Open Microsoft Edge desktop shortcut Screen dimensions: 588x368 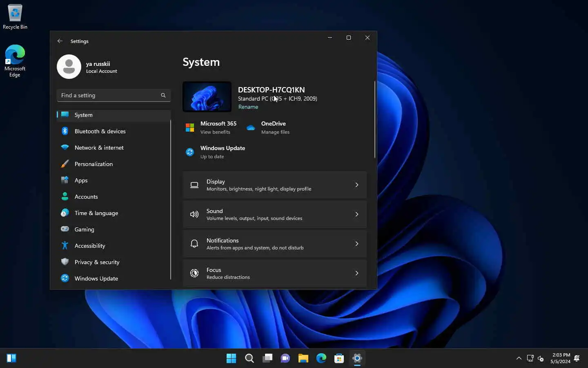point(15,61)
